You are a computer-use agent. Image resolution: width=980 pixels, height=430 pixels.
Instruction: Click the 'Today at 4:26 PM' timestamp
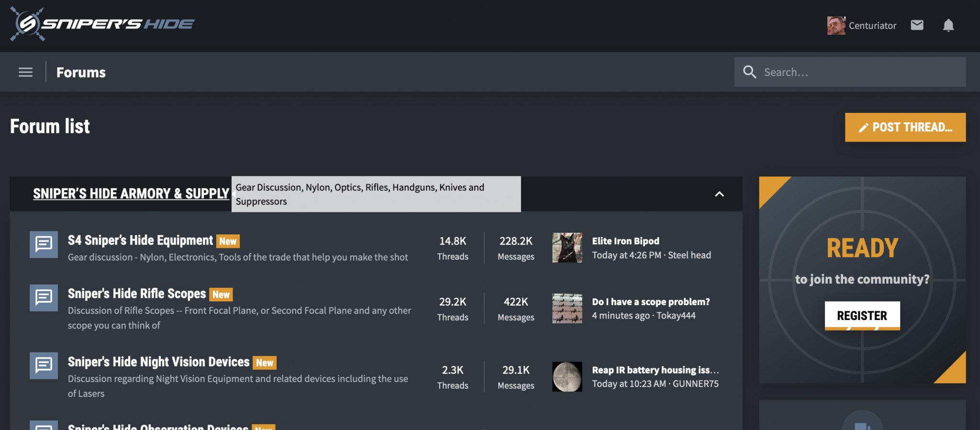[x=626, y=255]
